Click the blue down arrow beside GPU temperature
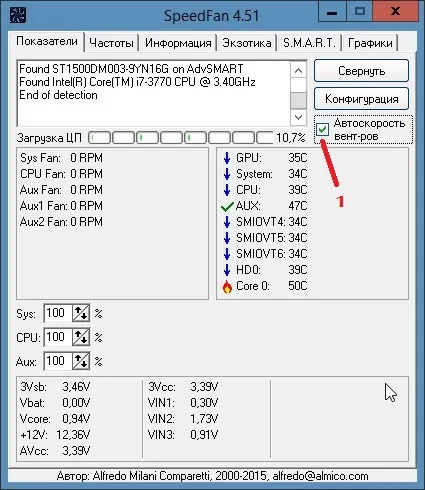 pyautogui.click(x=227, y=158)
